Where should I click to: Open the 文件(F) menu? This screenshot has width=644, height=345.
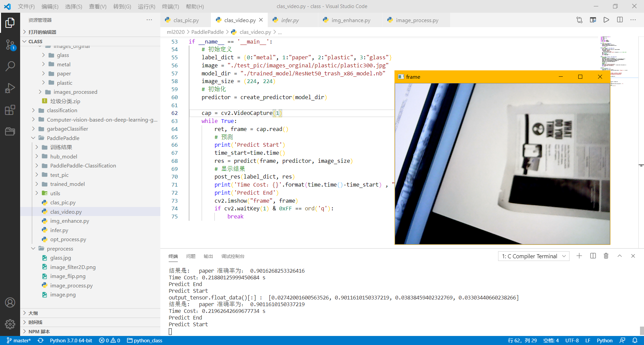tap(26, 6)
